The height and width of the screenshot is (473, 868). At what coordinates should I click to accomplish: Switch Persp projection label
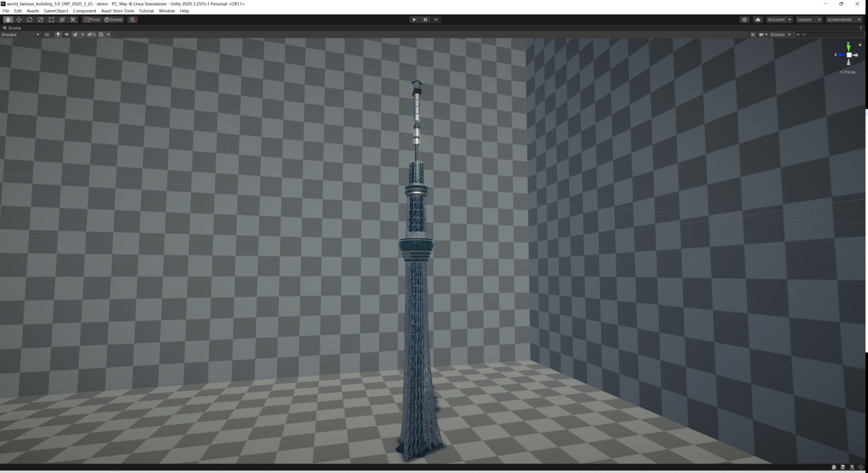click(x=848, y=72)
